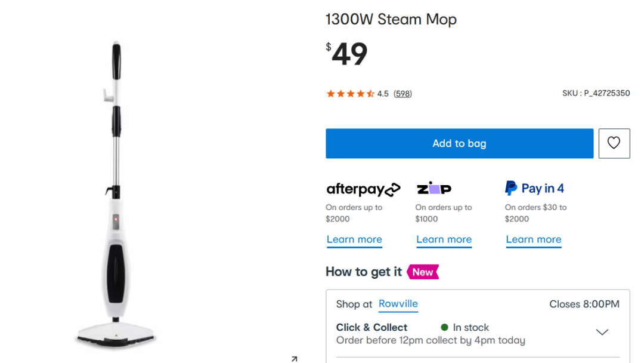644x363 pixels.
Task: Click the orange star rating icons
Action: [350, 94]
